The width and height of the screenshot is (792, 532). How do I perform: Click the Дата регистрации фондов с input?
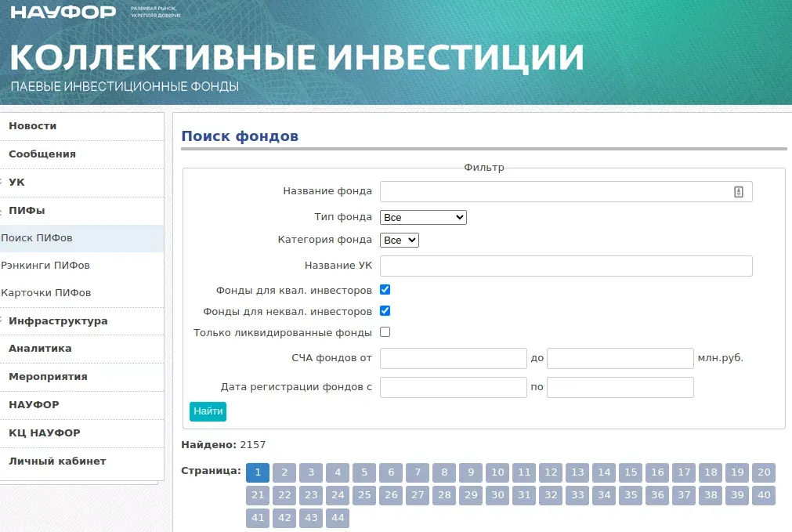point(453,388)
